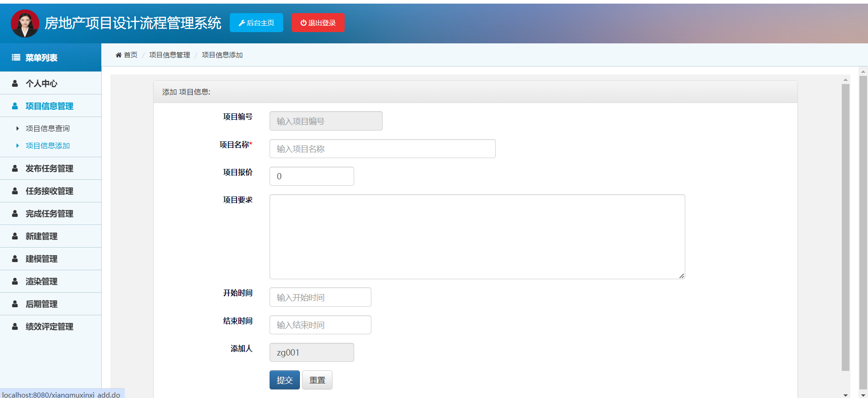Open 后台主页 button in header

coord(256,23)
